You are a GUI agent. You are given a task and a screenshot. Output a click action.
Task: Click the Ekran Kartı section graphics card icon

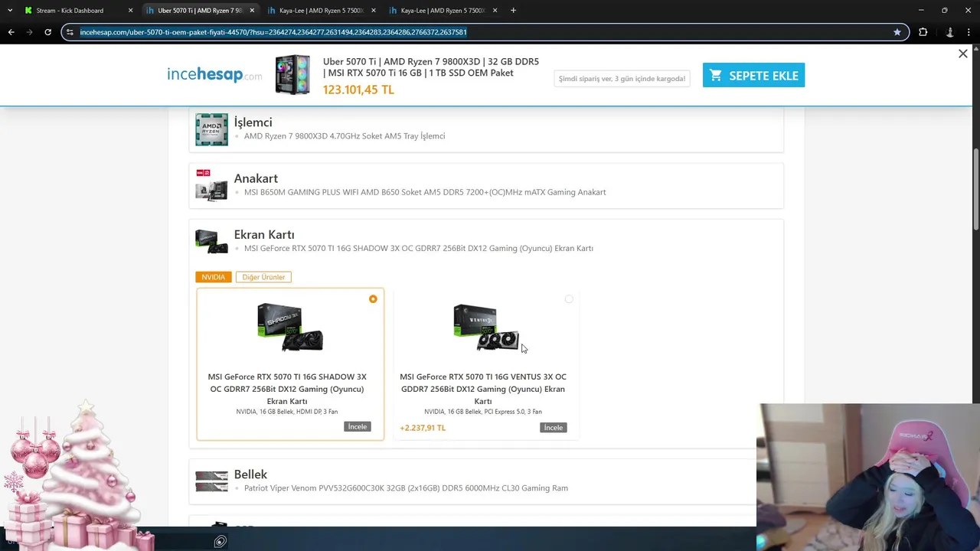pyautogui.click(x=211, y=241)
